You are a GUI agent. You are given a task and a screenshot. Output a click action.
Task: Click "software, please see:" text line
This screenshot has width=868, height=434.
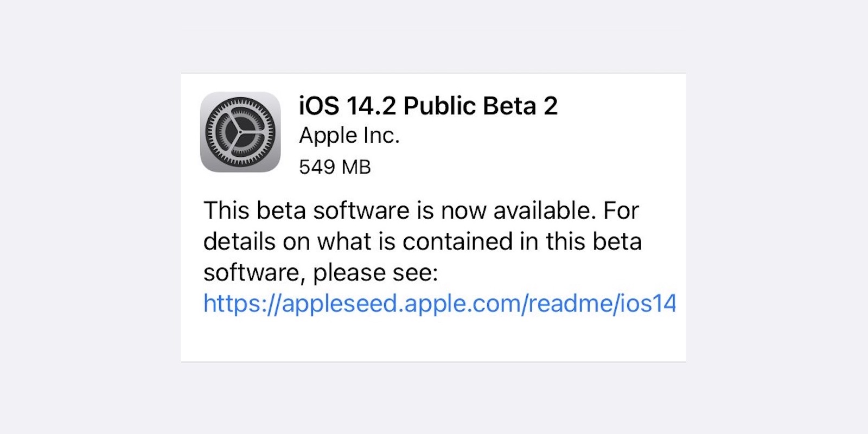pos(321,272)
